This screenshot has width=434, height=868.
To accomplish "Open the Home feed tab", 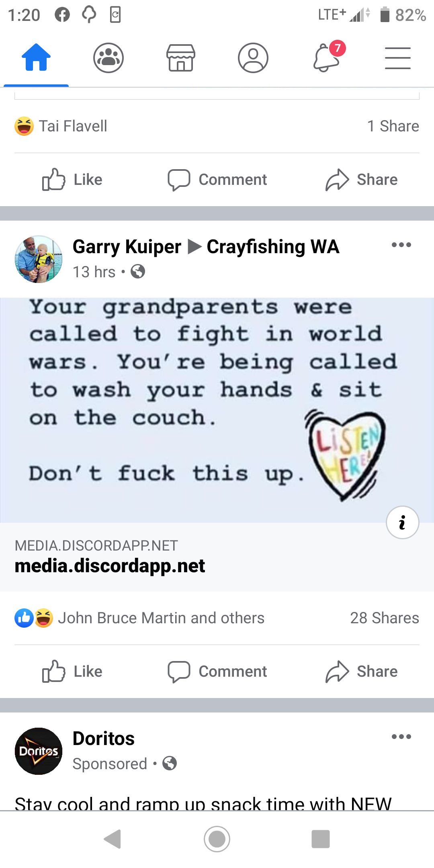I will coord(36,57).
